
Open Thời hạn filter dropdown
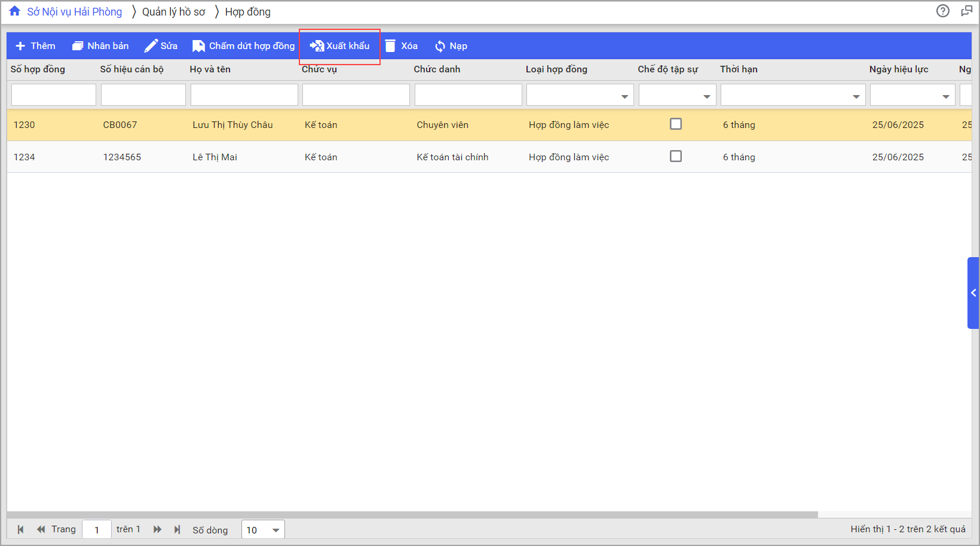[856, 96]
